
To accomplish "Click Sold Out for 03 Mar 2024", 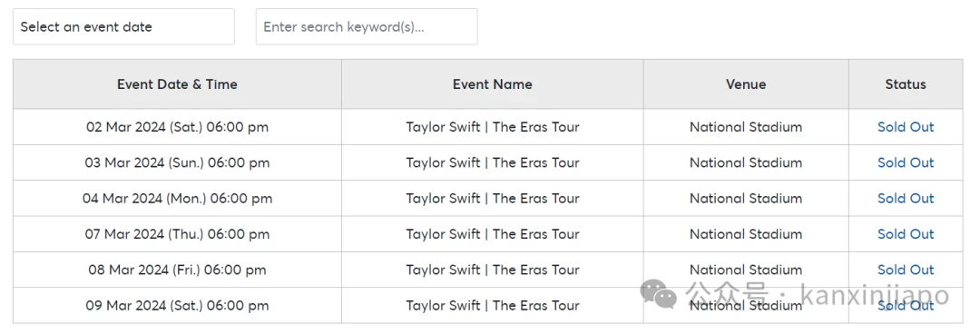I will (905, 162).
